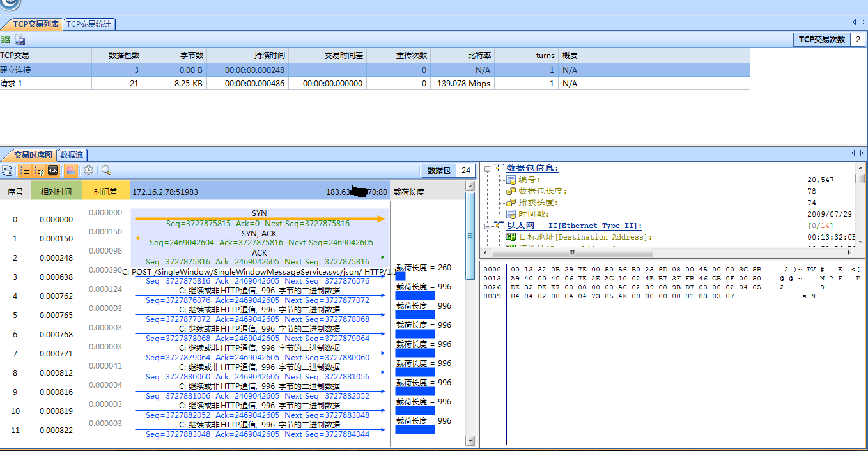
Task: Toggle the pink-blue payload bar display button
Action: tap(71, 171)
